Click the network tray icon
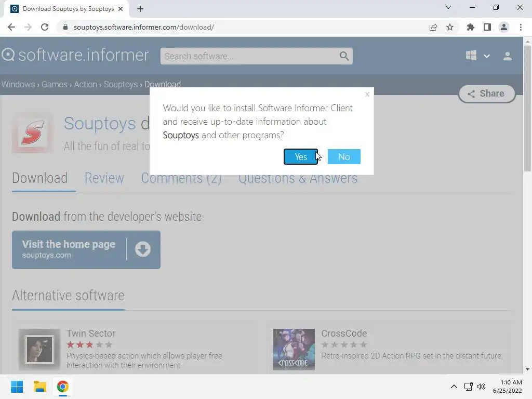532x399 pixels. pyautogui.click(x=468, y=387)
